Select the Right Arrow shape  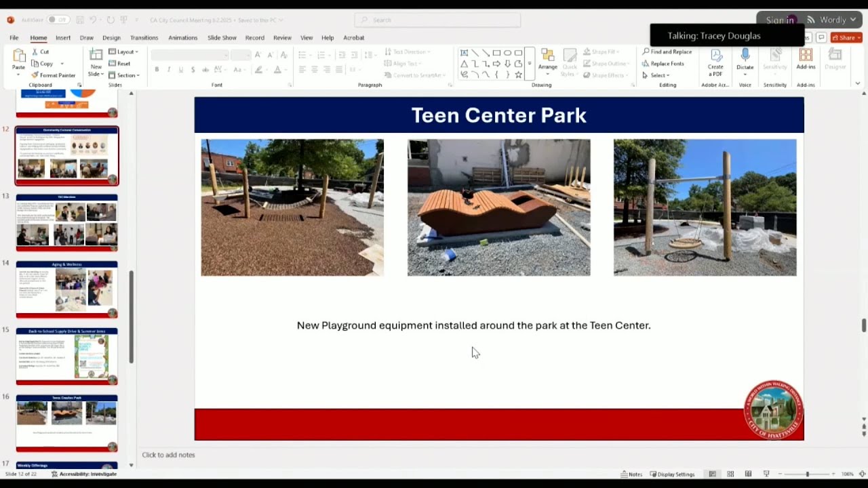pyautogui.click(x=496, y=64)
